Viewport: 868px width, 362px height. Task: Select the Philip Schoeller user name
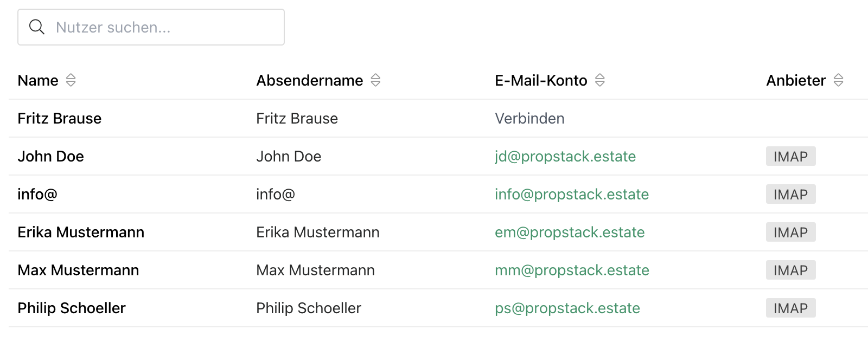[72, 308]
